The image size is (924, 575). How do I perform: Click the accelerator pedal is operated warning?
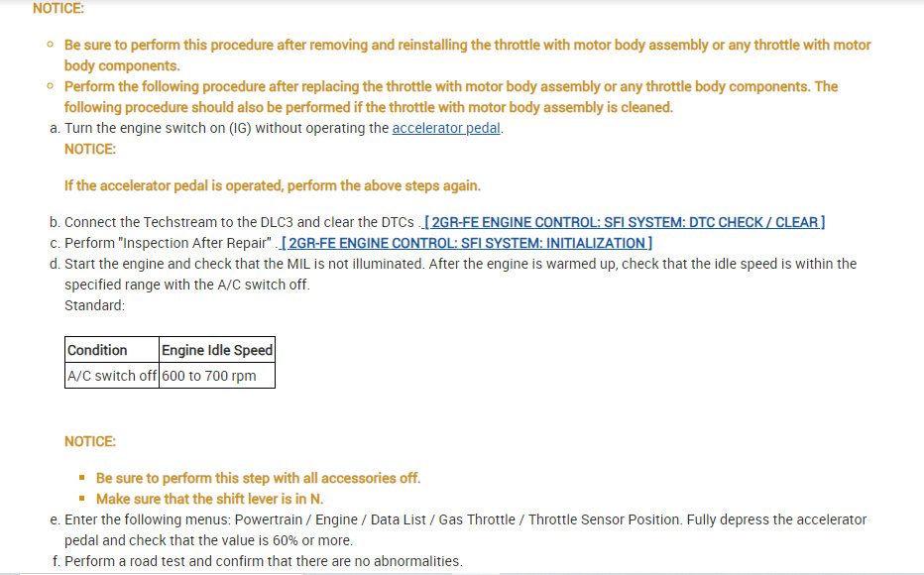272,185
